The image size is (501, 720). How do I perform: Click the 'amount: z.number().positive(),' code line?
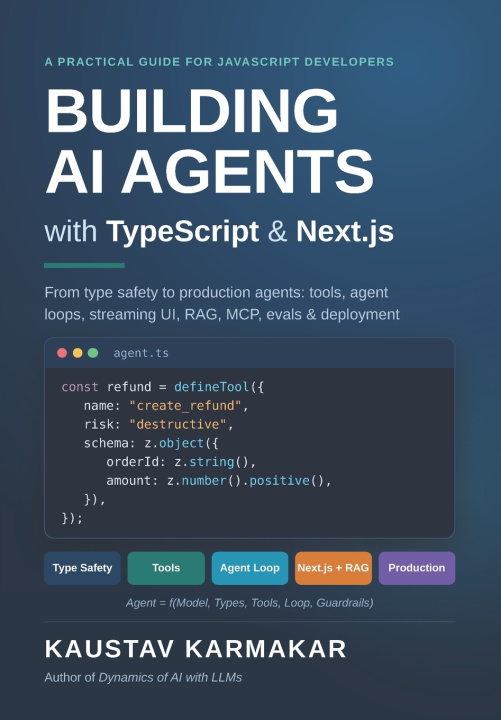coord(219,481)
